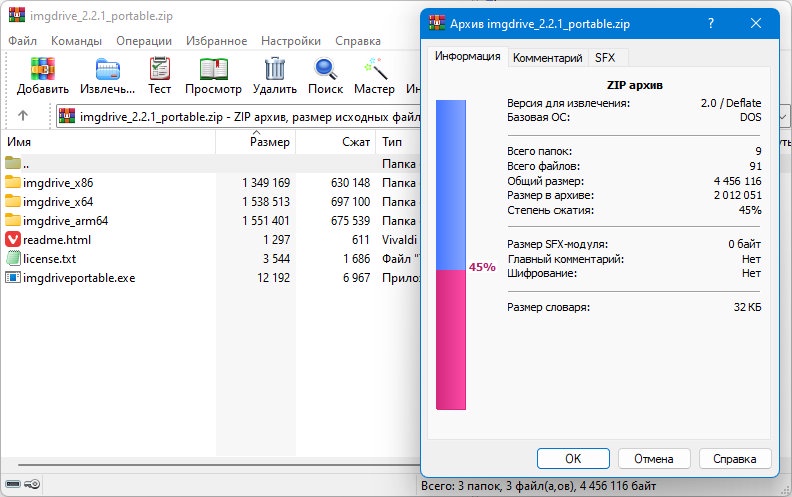Open the Просмотр (View) book icon
Screen dimensions: 792x497
coord(214,69)
